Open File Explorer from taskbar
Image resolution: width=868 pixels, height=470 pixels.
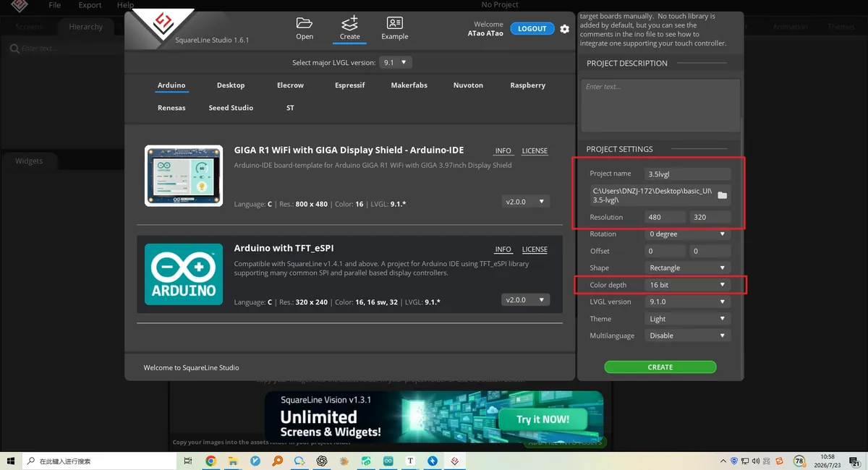pyautogui.click(x=233, y=461)
